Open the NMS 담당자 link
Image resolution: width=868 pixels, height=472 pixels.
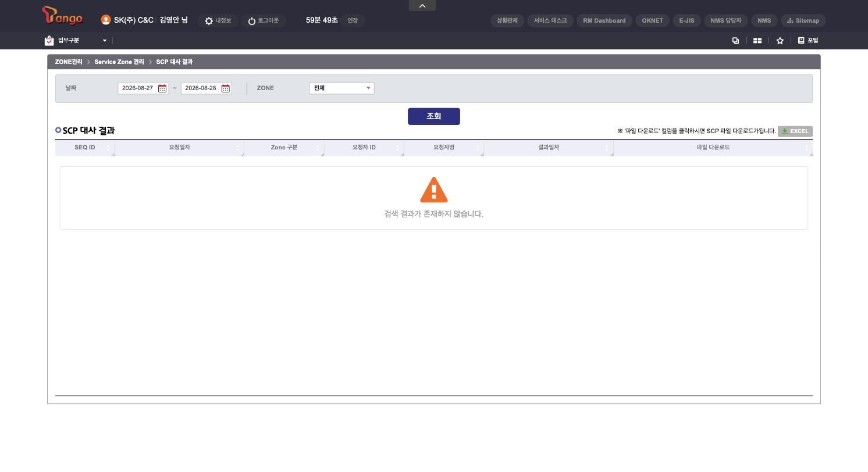point(726,20)
